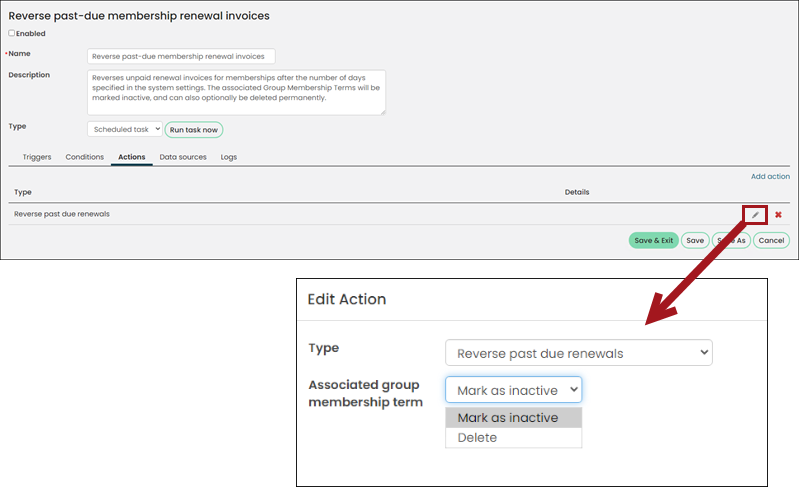
Task: Open the Reverse past due renewals type dropdown
Action: (x=579, y=353)
